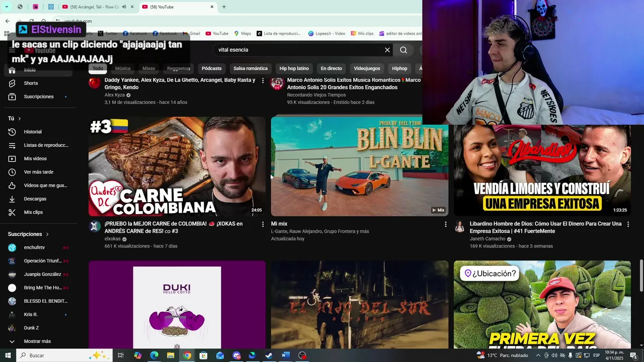Open the LopeezJr - Video bookmark
The image size is (644, 362).
327,34
